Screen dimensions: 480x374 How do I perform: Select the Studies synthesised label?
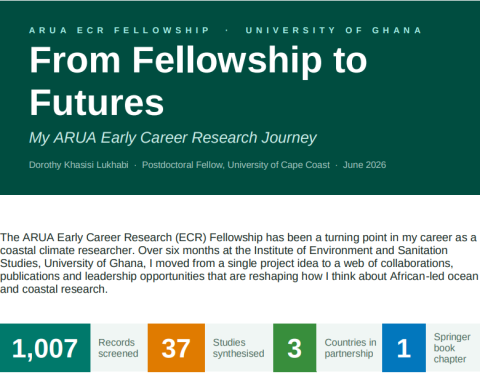(x=239, y=348)
